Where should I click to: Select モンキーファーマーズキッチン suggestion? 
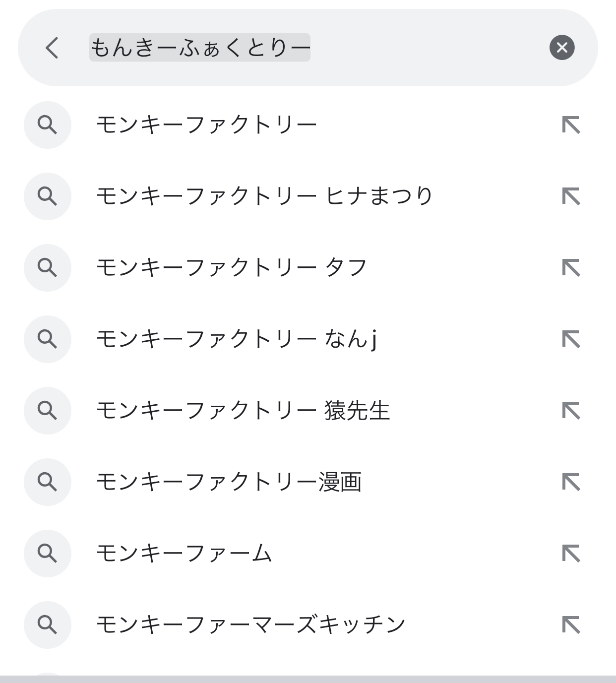point(308,625)
